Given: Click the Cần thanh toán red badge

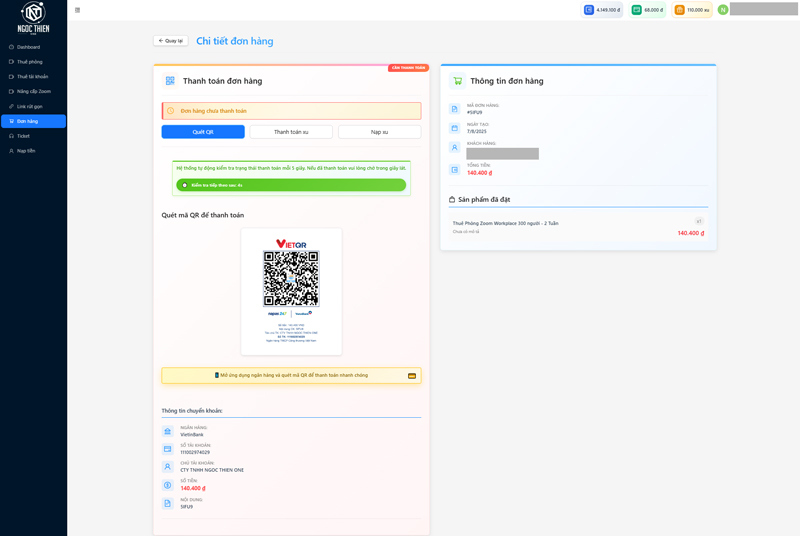Looking at the screenshot, I should pos(408,68).
